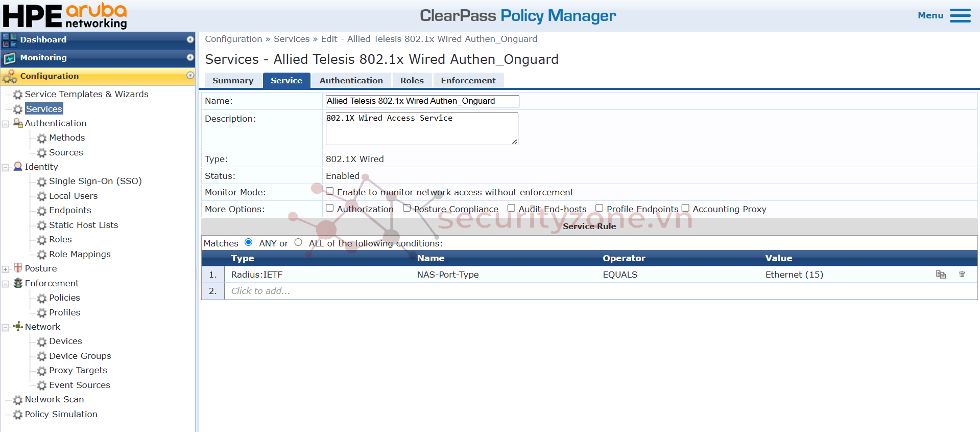
Task: Check the Accounting Proxy option
Action: (x=685, y=208)
